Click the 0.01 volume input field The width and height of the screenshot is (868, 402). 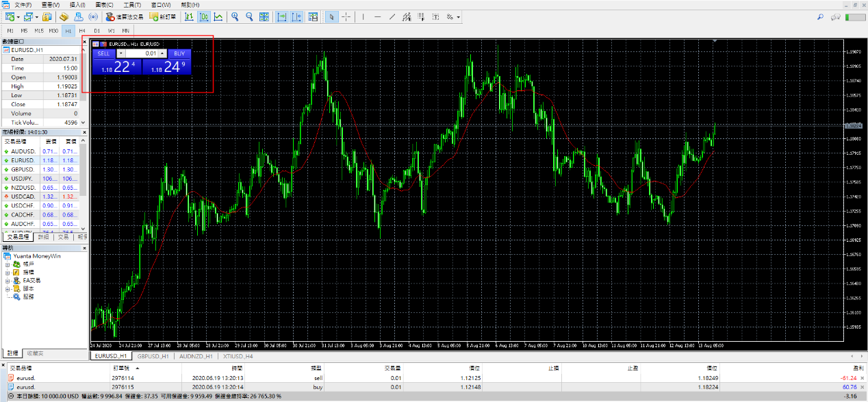pos(142,53)
